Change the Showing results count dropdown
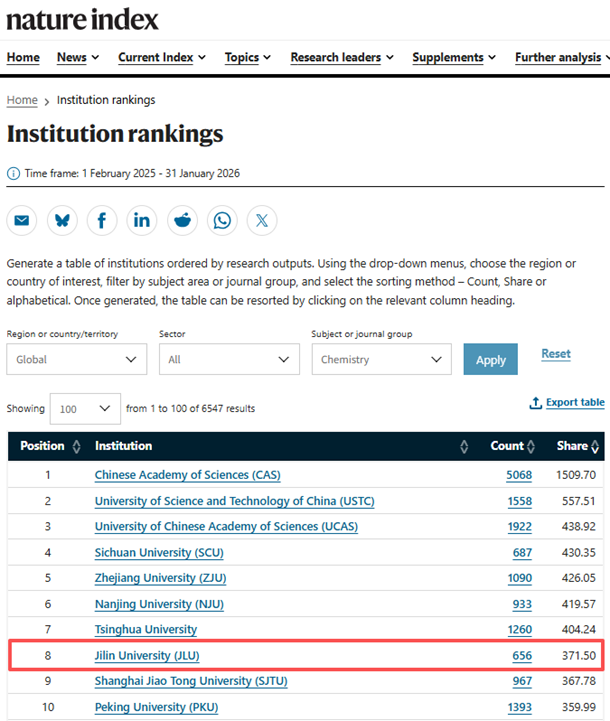This screenshot has width=610, height=721. pos(85,408)
